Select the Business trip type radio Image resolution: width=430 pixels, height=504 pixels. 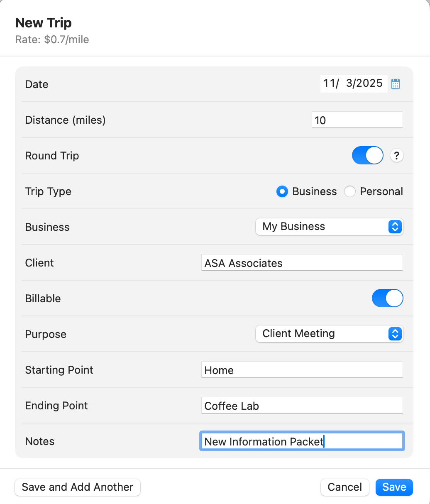click(282, 191)
